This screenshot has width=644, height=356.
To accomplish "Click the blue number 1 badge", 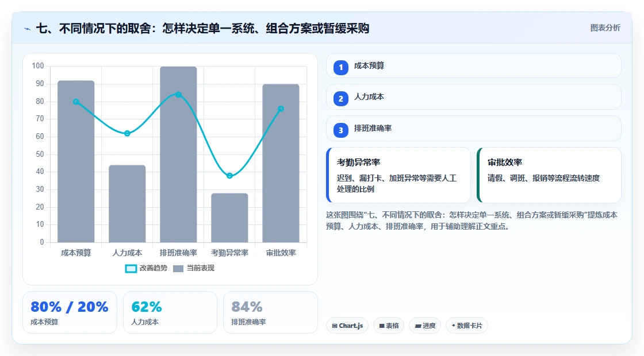I will pyautogui.click(x=340, y=67).
